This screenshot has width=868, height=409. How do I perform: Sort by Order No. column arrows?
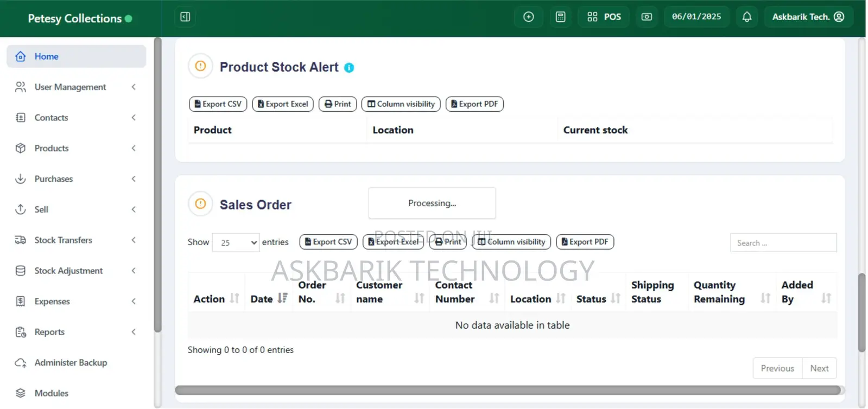tap(340, 298)
